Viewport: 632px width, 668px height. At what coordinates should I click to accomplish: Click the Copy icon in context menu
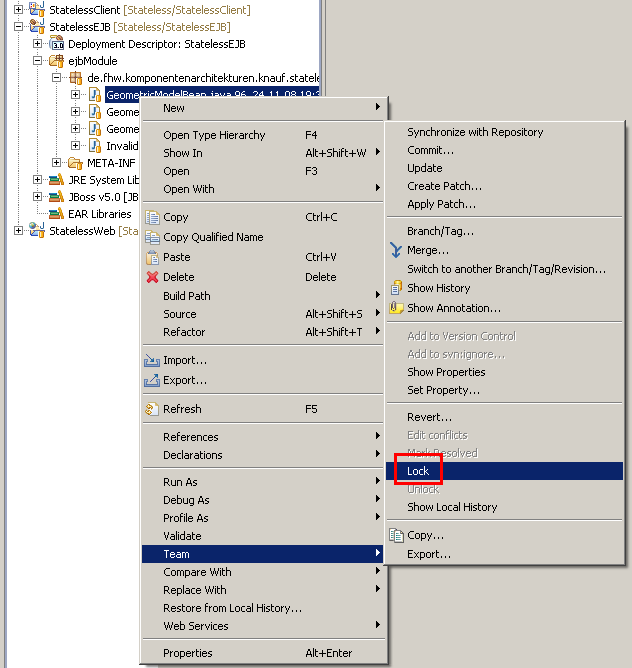click(x=153, y=217)
